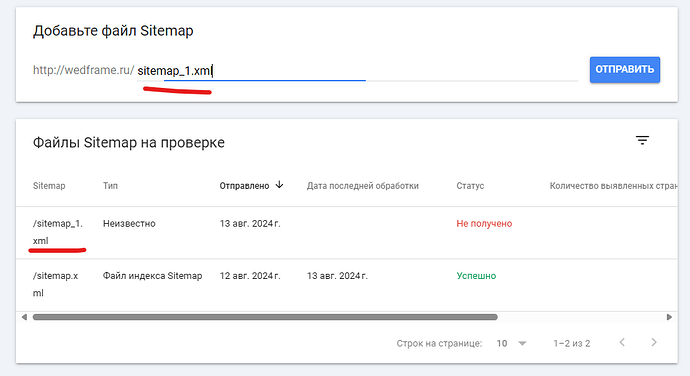Click the 1–2 из 2 pagination label
Image resolution: width=690 pixels, height=376 pixels.
572,343
